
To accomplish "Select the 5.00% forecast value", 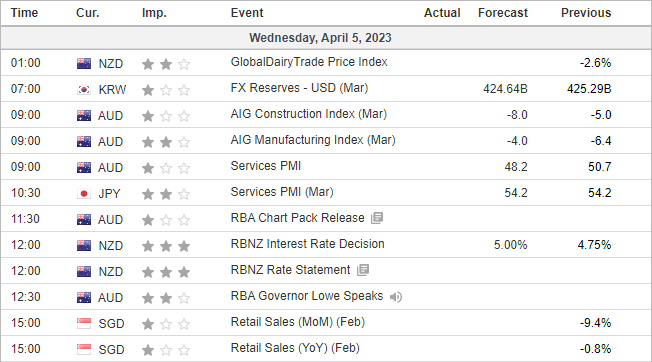I will pos(511,245).
